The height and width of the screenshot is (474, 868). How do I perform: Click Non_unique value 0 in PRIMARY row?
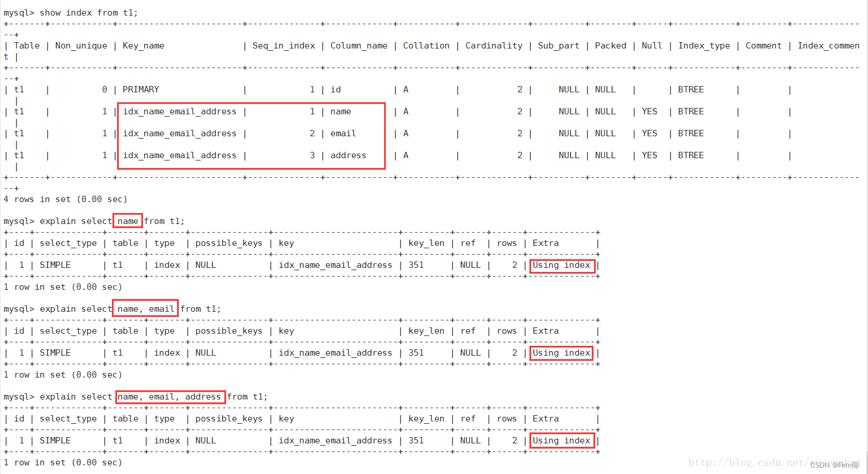pyautogui.click(x=104, y=89)
